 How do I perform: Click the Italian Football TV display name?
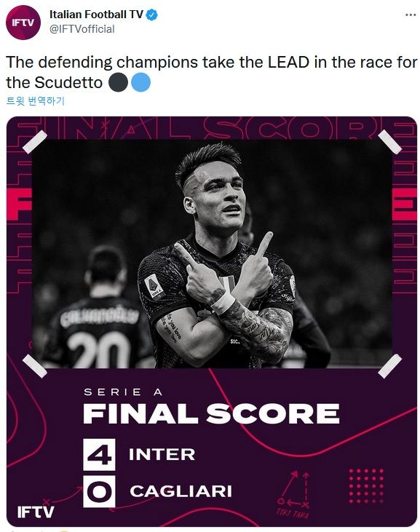pos(96,15)
